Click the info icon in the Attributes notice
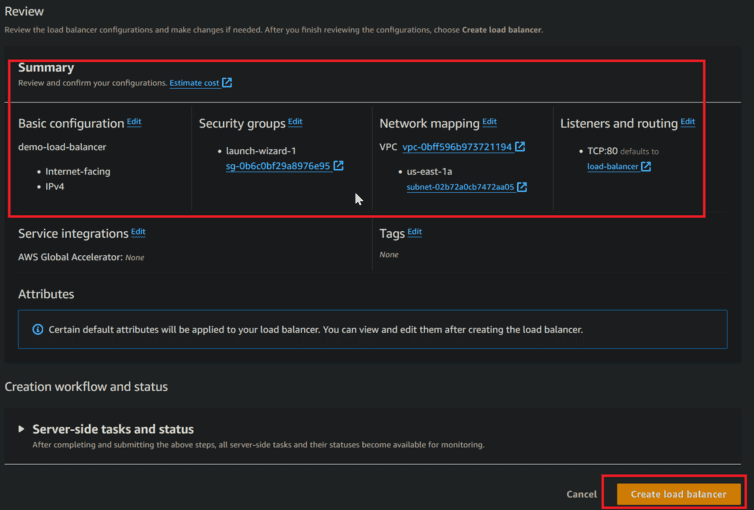Screen dimensions: 754x510 click(38, 329)
